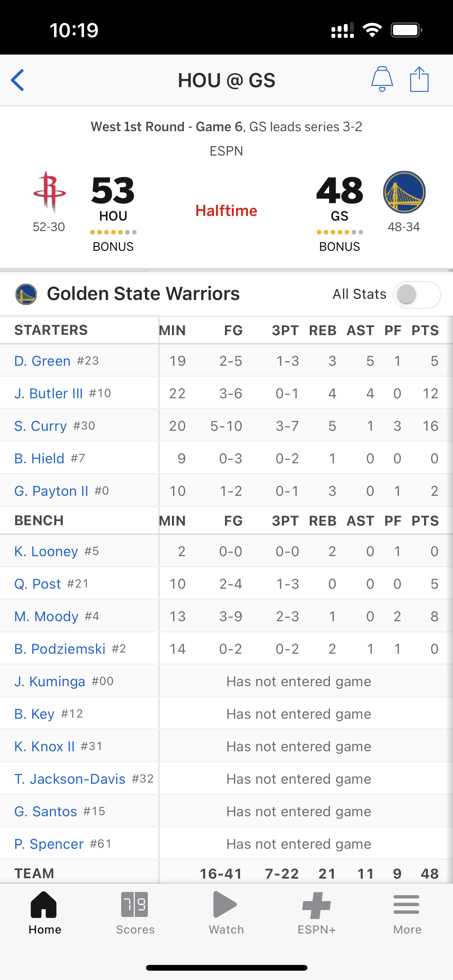Tap the share icon in header
Screen dimensions: 453x980
(x=419, y=79)
